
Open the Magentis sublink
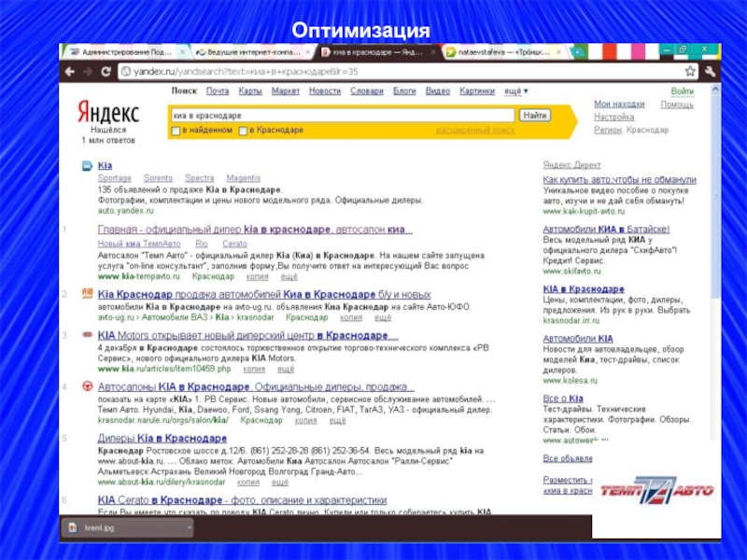tap(244, 178)
